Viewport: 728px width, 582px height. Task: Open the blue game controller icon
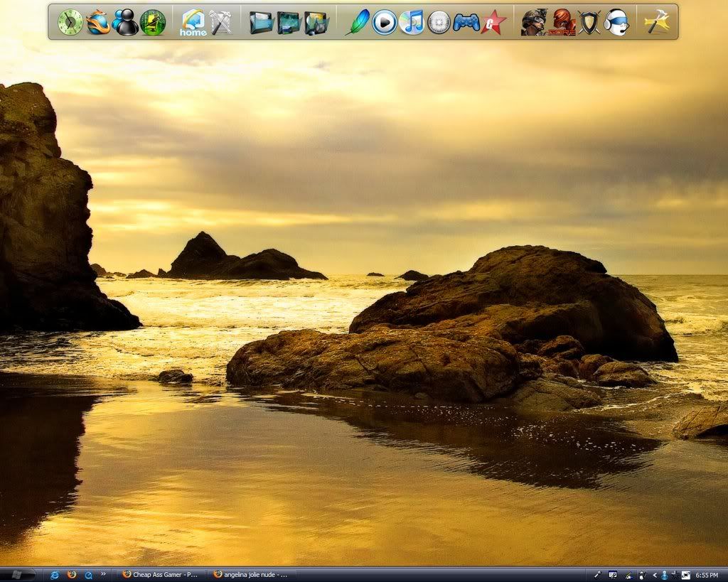(x=466, y=22)
